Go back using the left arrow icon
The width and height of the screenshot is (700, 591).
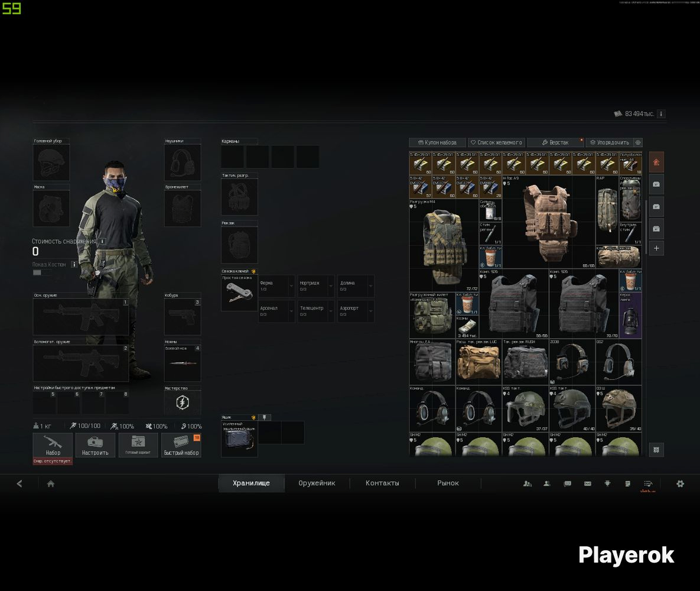tap(19, 483)
